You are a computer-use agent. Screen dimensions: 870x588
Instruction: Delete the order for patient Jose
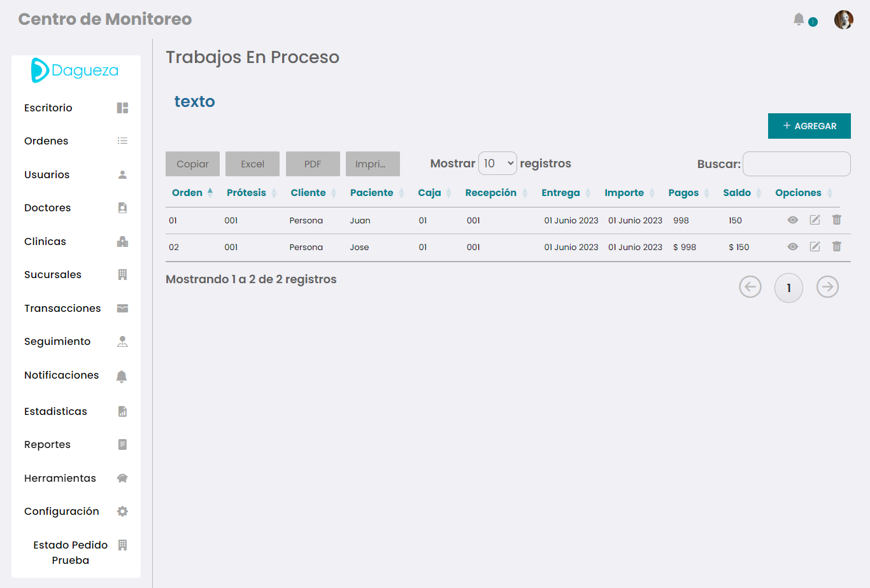836,246
